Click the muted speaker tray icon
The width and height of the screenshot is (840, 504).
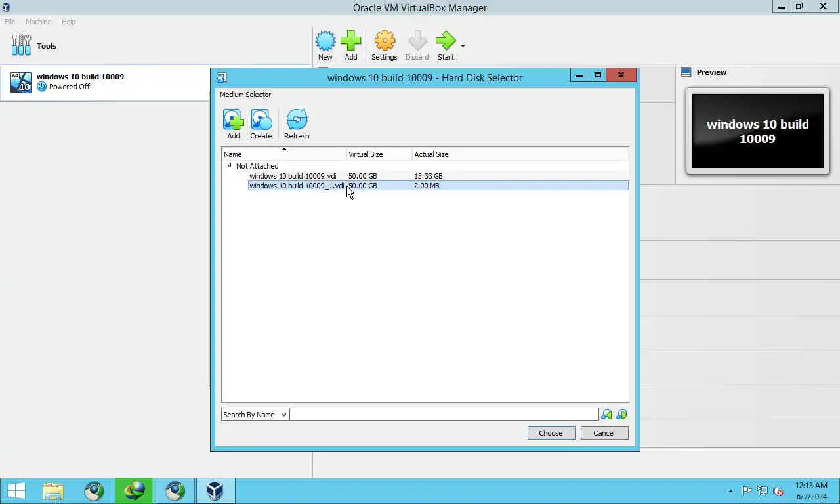tap(778, 491)
